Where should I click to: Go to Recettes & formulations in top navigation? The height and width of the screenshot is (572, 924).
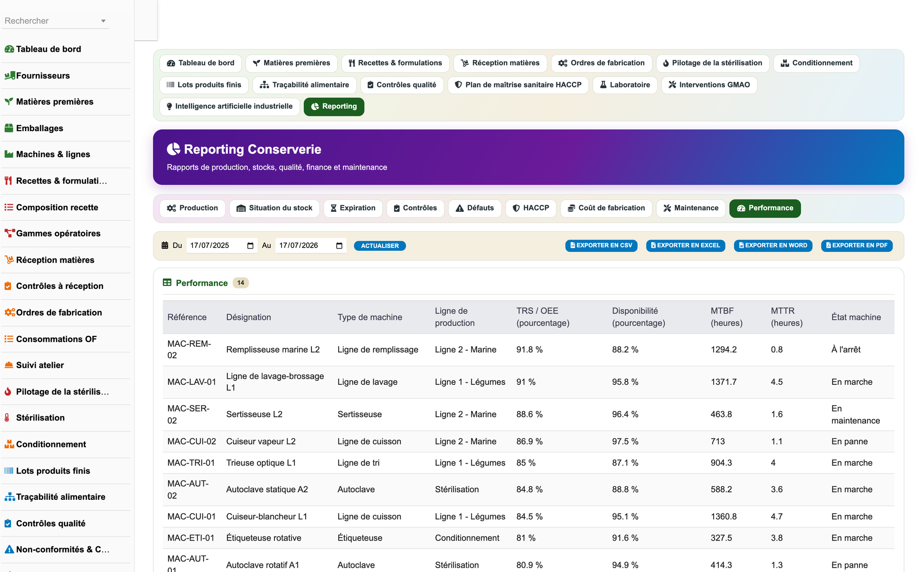(396, 63)
